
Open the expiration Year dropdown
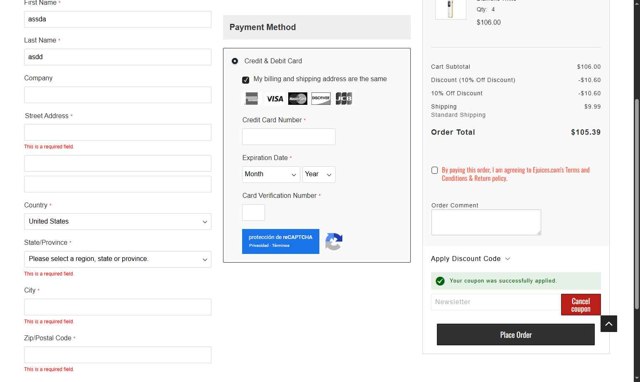(319, 174)
